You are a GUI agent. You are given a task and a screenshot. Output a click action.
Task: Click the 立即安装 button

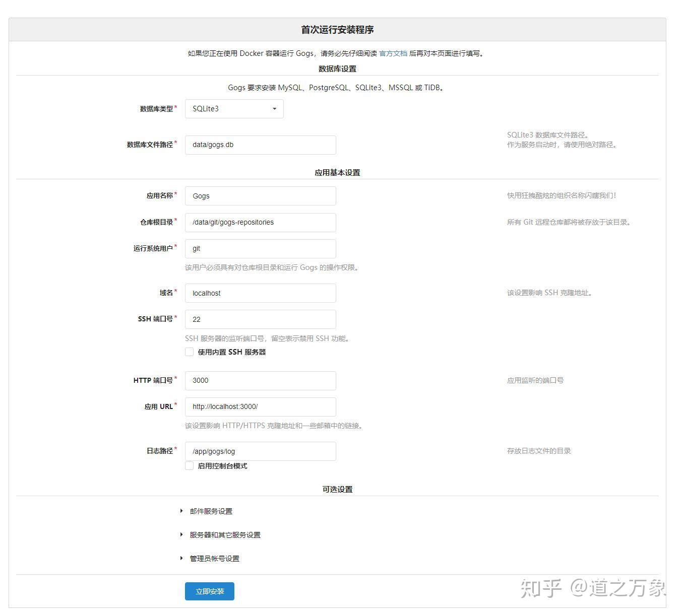tap(210, 591)
